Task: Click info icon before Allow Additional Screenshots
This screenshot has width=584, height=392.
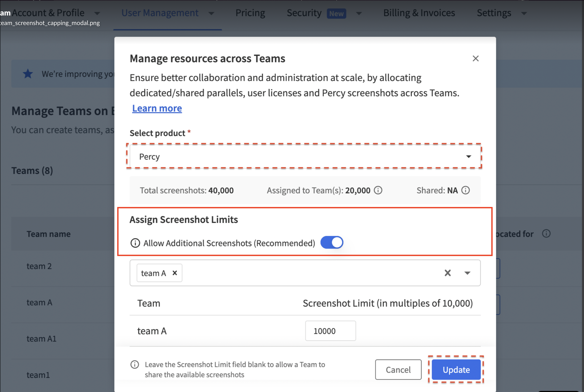Action: pyautogui.click(x=135, y=243)
